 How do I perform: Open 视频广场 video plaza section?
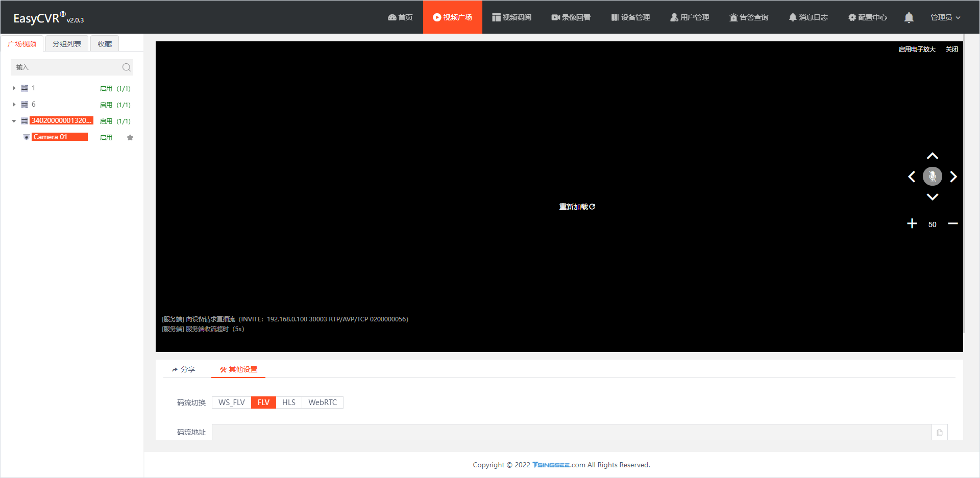tap(452, 17)
